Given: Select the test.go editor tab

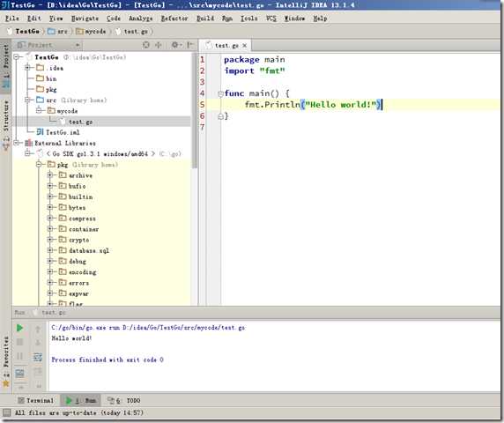Looking at the screenshot, I should tap(226, 46).
